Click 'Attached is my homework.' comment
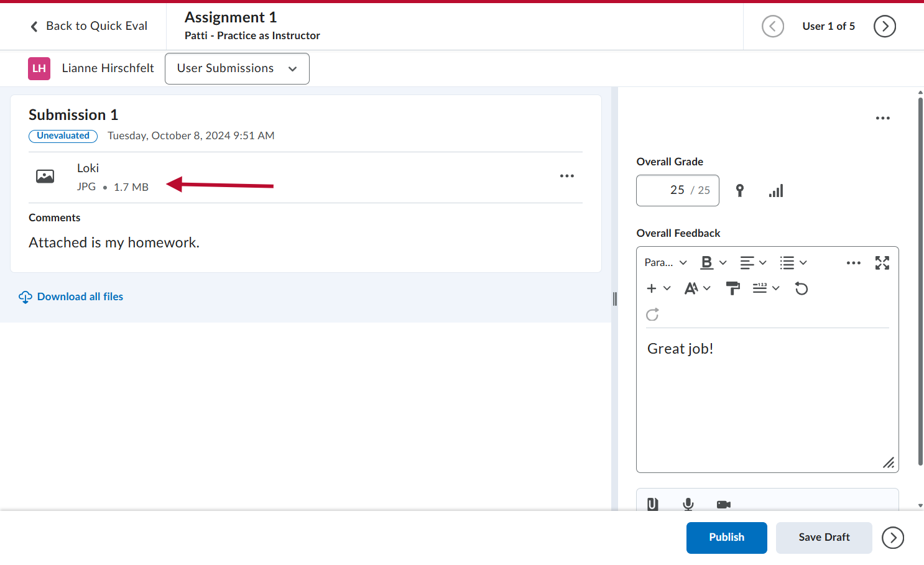Screen dimensions: 924x565 pos(114,243)
